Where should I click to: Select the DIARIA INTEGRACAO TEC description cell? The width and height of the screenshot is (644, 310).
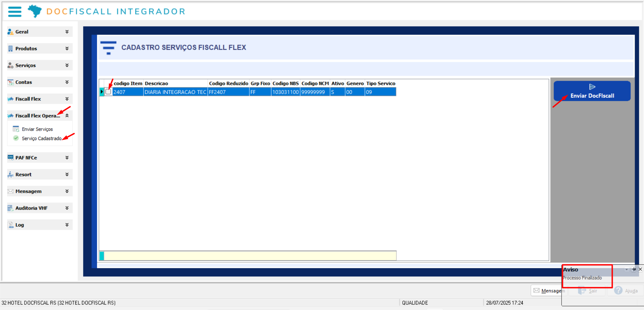pos(175,92)
